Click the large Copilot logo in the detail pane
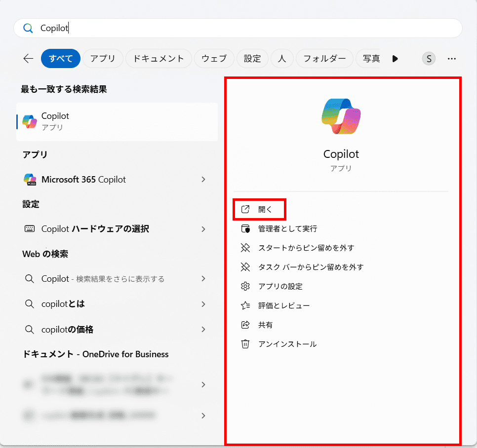477x448 pixels. tap(341, 116)
